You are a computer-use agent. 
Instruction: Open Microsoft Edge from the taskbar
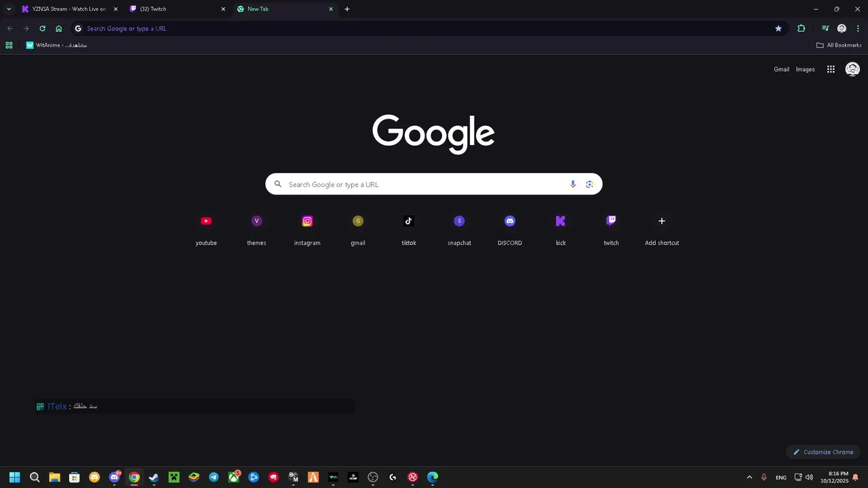click(x=433, y=477)
